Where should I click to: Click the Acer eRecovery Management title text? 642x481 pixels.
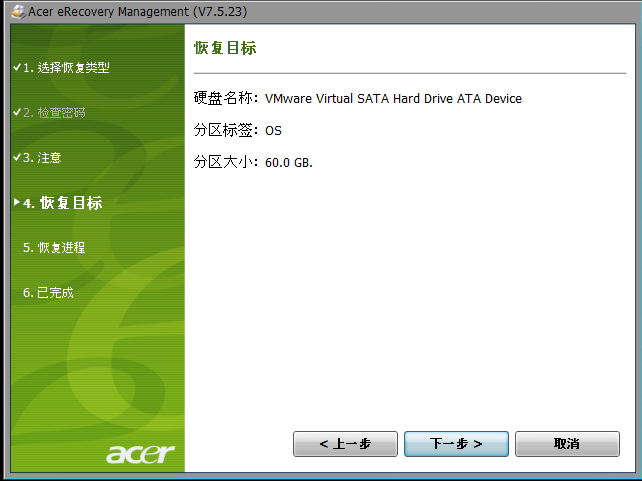point(138,11)
